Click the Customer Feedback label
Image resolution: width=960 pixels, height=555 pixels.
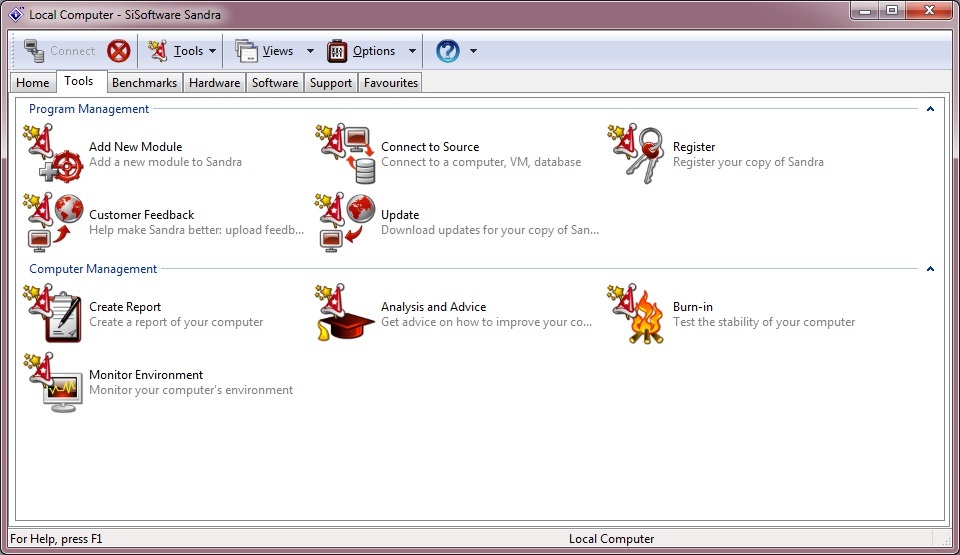coord(141,215)
